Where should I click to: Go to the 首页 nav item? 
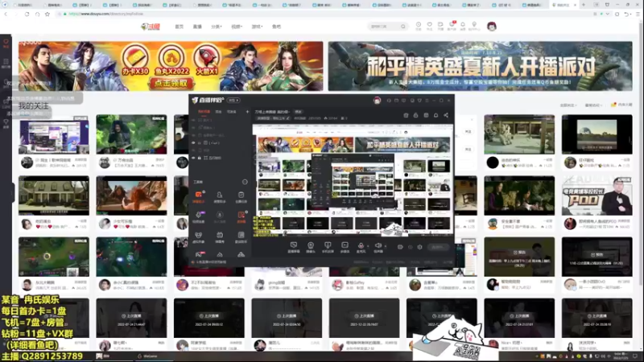coord(179,27)
